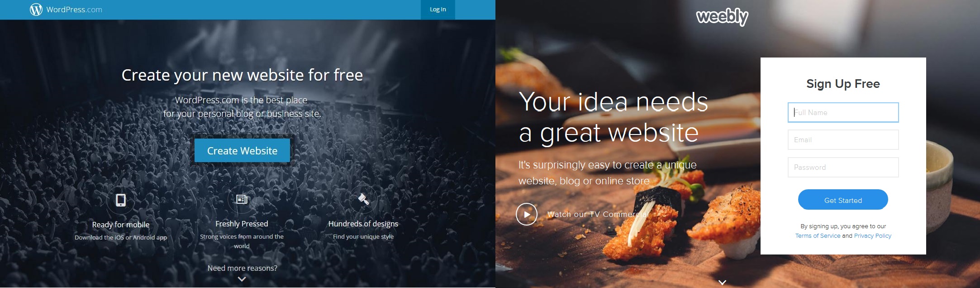
Task: Select the Password input field
Action: click(843, 168)
